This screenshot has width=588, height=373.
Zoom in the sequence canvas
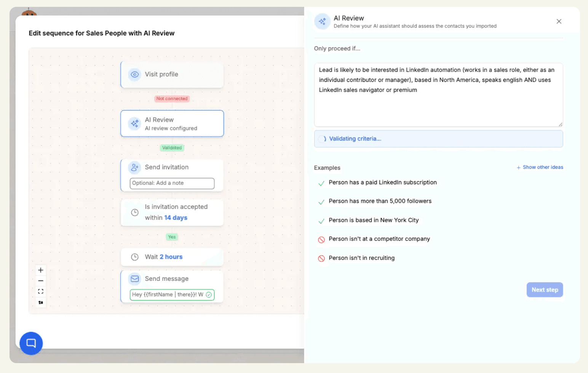[41, 270]
